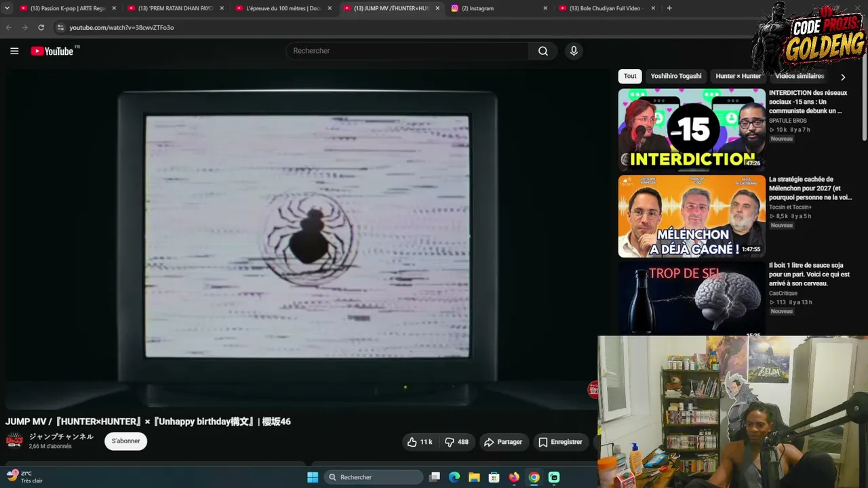Open the TROP DE SEL video thumbnail
This screenshot has width=868, height=488.
(692, 298)
